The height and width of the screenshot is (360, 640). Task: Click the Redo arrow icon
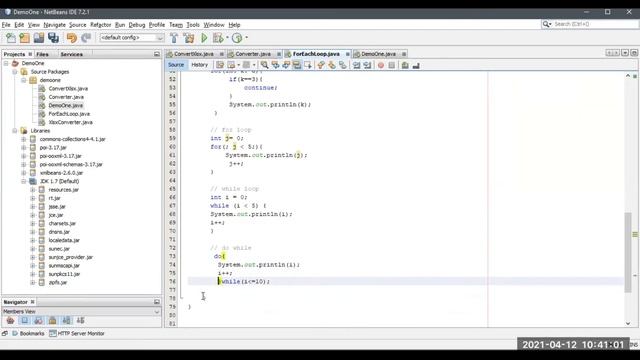pos(86,38)
